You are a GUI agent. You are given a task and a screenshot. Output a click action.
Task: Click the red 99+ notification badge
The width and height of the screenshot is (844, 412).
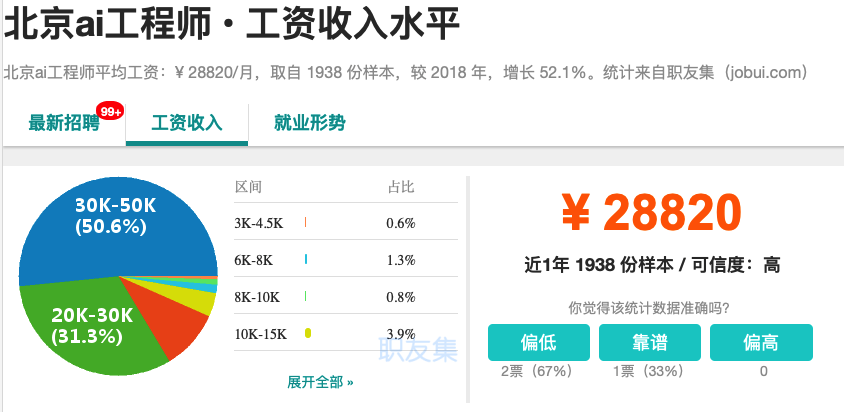(109, 111)
